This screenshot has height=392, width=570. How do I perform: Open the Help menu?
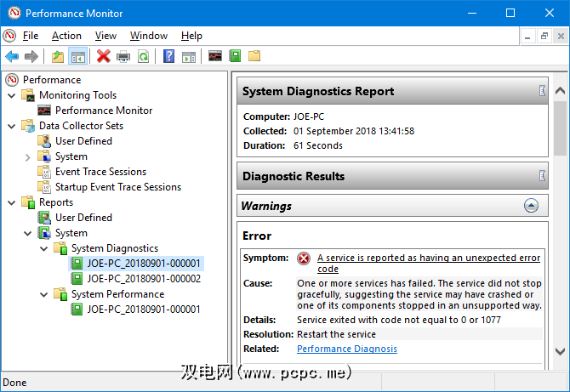click(191, 36)
